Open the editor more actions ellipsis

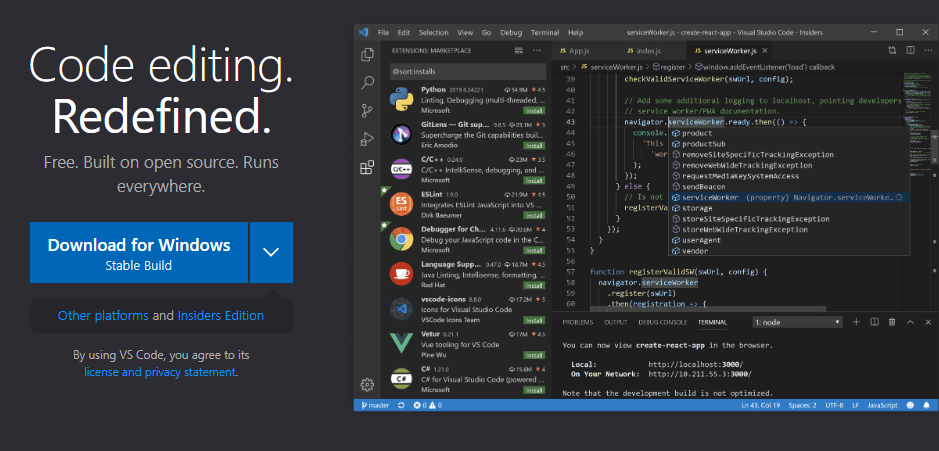pos(928,50)
